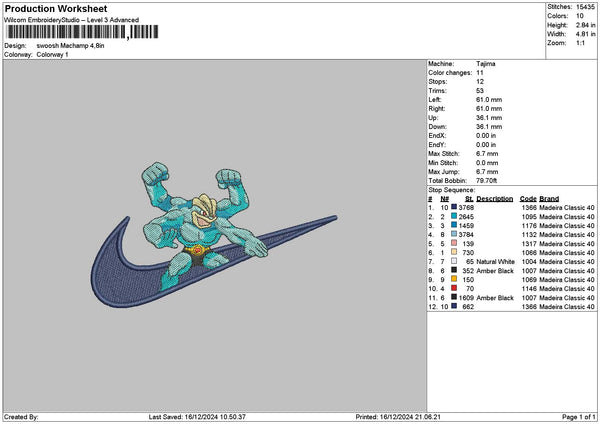Click Amber Black in the 1609 stitch row

click(495, 298)
